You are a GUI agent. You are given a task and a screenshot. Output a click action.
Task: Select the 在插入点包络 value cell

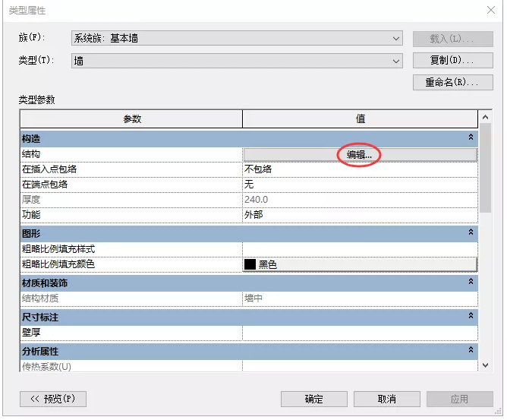point(360,169)
